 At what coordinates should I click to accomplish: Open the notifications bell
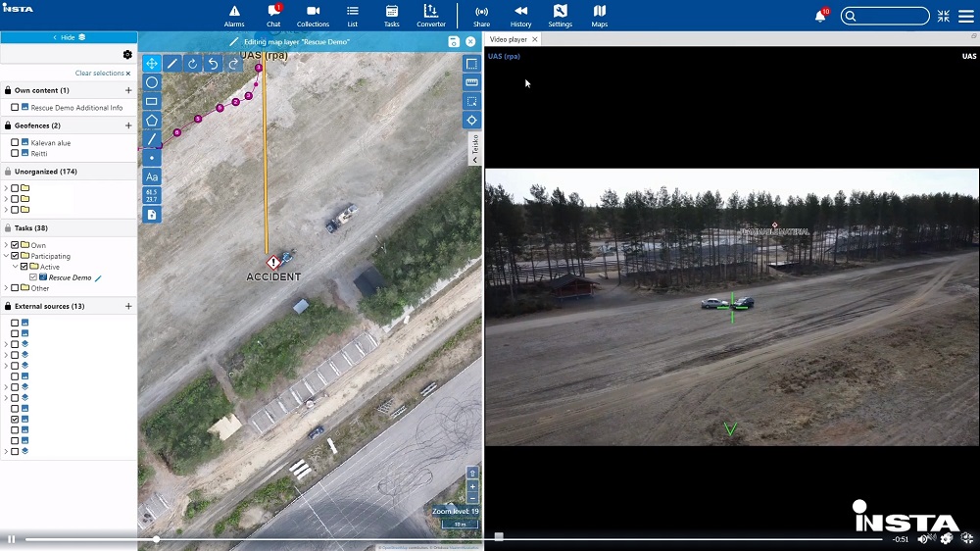(820, 17)
